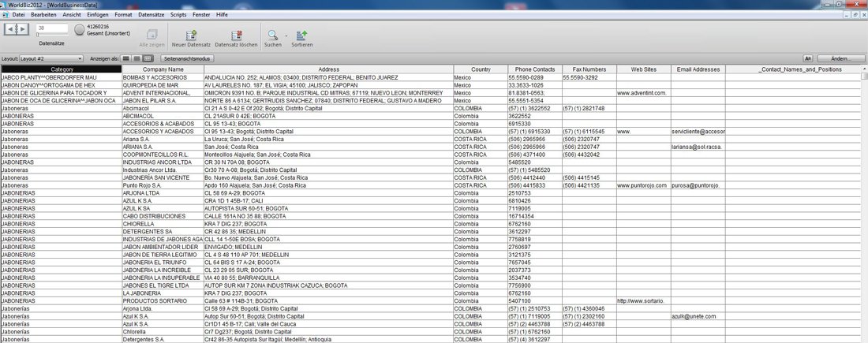Click the Fax Numbers column header

pyautogui.click(x=589, y=69)
